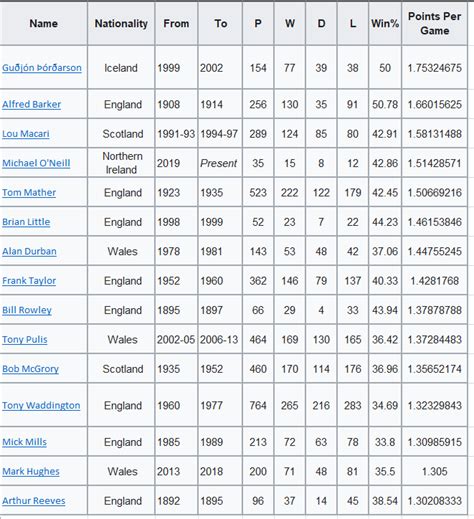The width and height of the screenshot is (474, 519).
Task: Open Michael O'Neill's profile link
Action: (x=36, y=163)
